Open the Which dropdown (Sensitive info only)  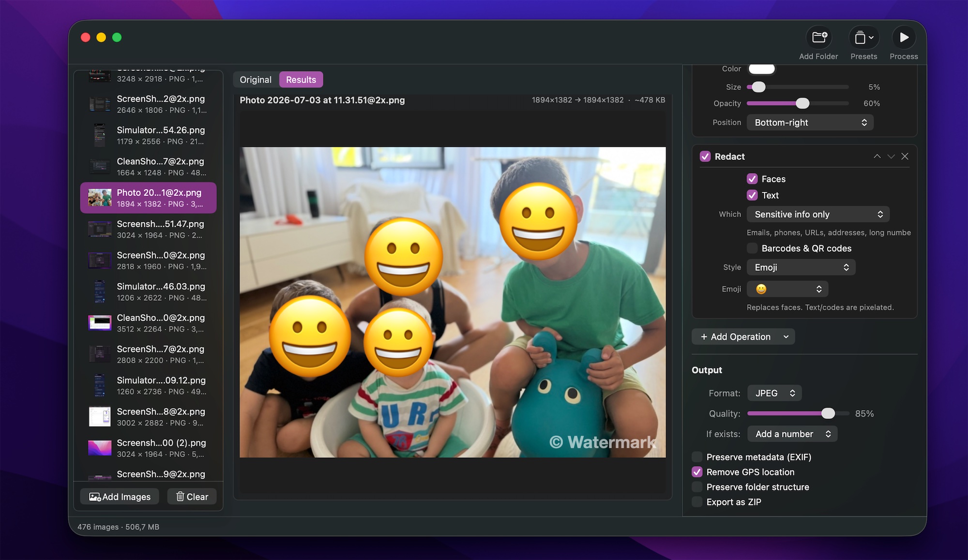pos(818,214)
